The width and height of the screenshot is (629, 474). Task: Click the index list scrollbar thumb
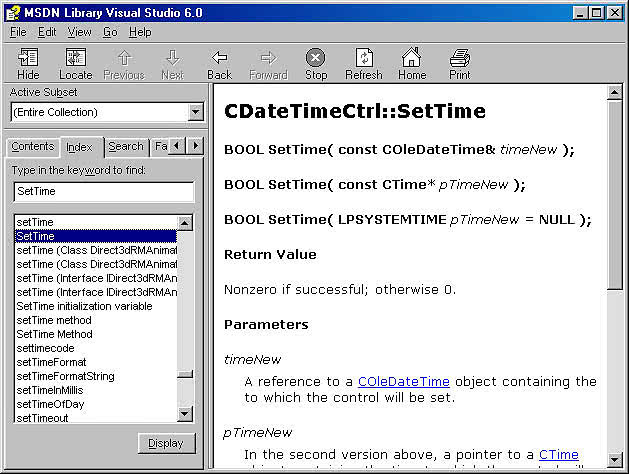[x=185, y=374]
